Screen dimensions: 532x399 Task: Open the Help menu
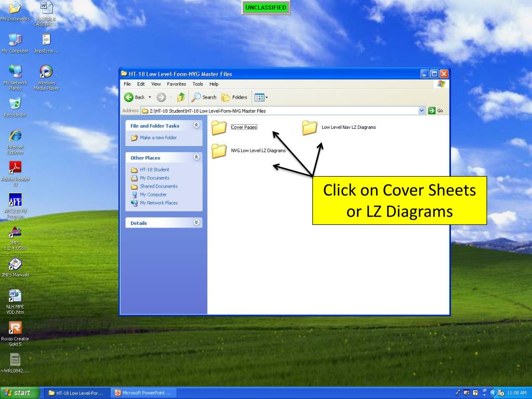pyautogui.click(x=214, y=84)
